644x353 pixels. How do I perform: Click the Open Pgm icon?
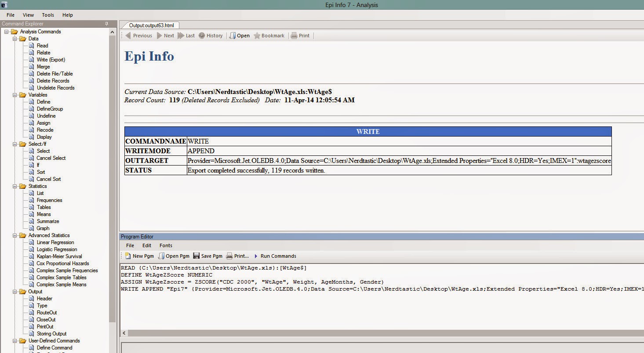click(161, 256)
